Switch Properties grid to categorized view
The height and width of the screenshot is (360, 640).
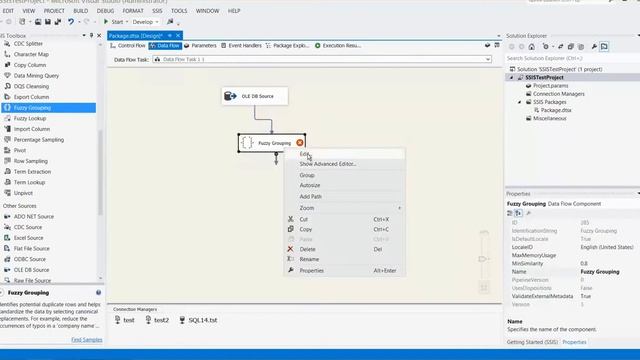510,213
